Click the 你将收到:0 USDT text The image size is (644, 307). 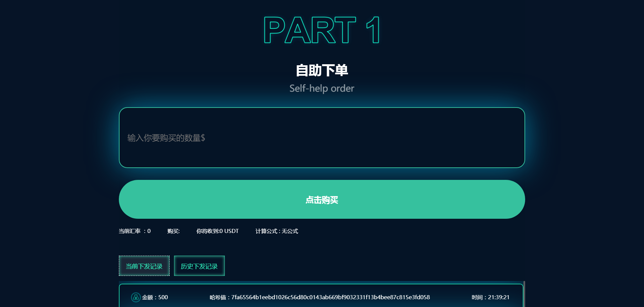[217, 231]
